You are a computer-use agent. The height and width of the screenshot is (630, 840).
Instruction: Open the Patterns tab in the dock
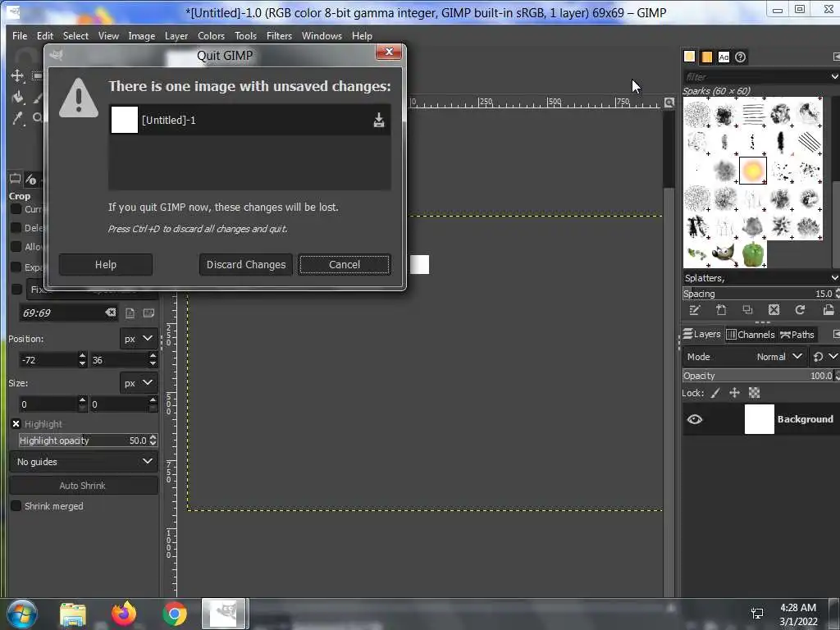(706, 57)
